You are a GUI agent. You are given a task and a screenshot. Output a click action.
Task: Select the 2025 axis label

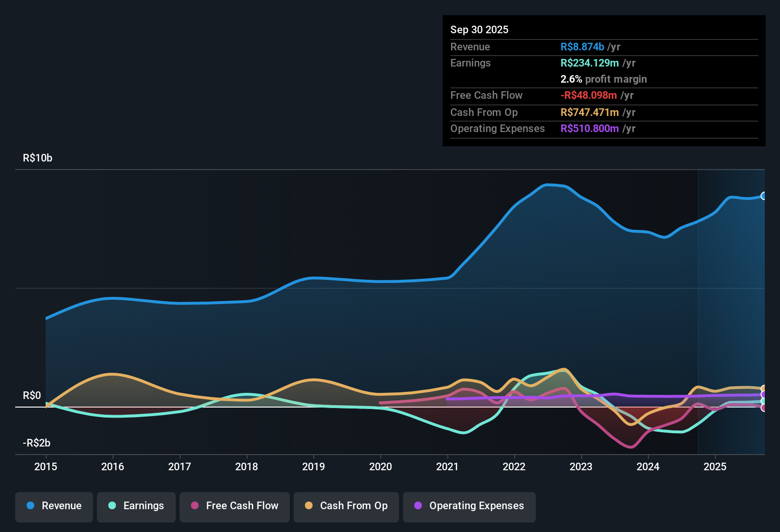(x=716, y=467)
